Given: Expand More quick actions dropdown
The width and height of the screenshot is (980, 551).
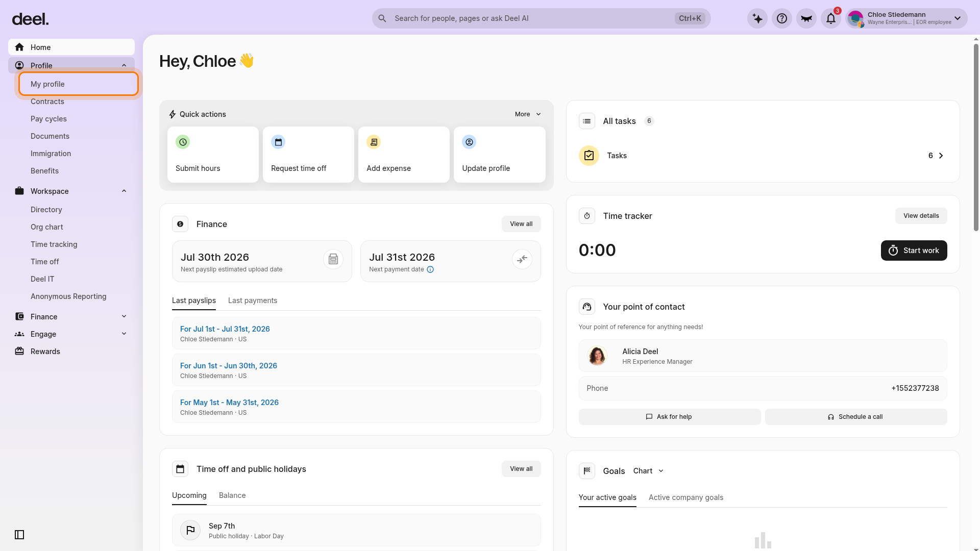Looking at the screenshot, I should 528,114.
